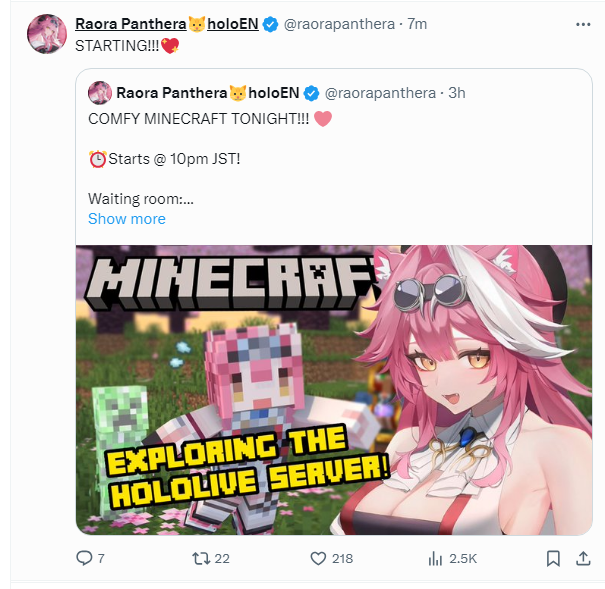The height and width of the screenshot is (589, 605).
Task: Click quoted tweet's Raora Panthera author name
Action: point(207,93)
